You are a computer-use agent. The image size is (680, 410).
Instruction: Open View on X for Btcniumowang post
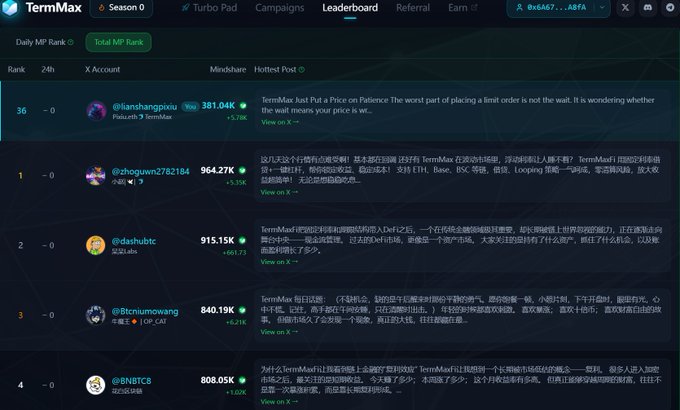click(279, 332)
